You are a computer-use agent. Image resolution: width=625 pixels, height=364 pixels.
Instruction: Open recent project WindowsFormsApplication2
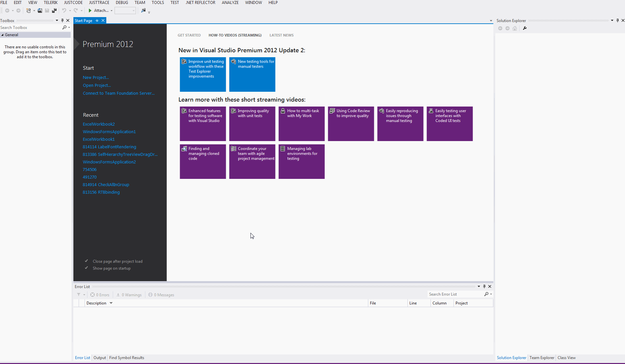click(x=109, y=162)
